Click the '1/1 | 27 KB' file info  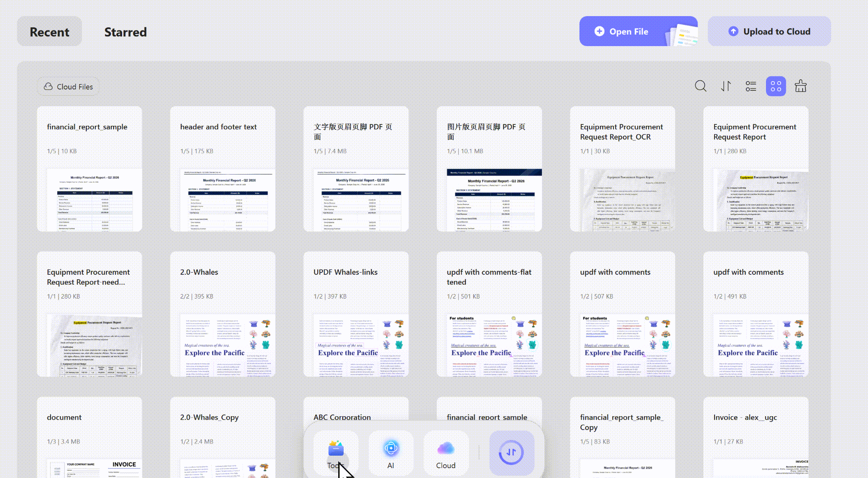tap(728, 442)
